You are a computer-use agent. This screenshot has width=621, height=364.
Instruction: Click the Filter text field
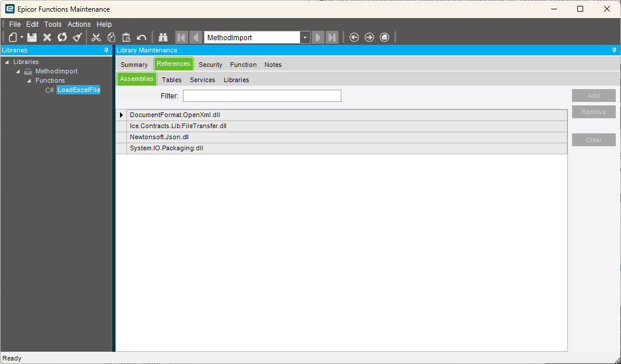(x=262, y=96)
